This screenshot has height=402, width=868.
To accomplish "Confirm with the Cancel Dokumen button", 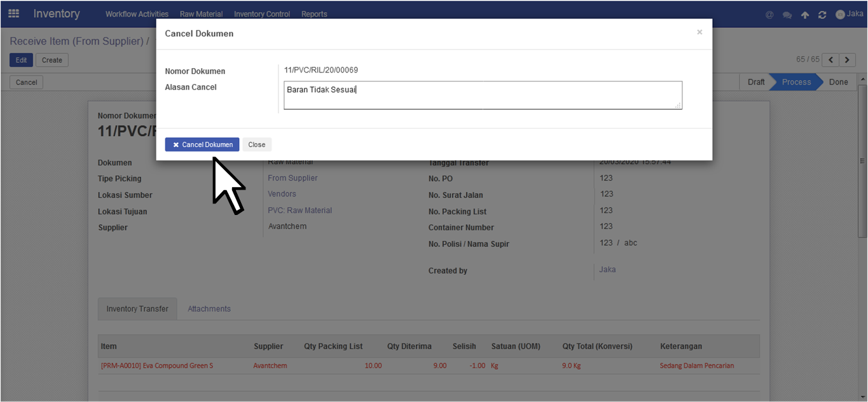I will click(202, 144).
